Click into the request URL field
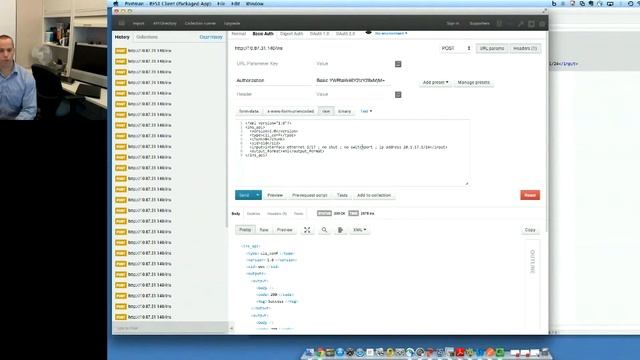 click(x=335, y=48)
